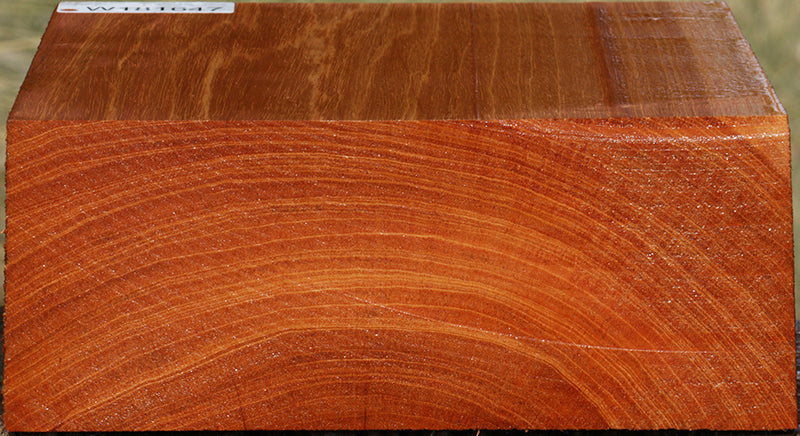800x436 pixels.
Task: Click the edge between top and front faces
Action: (400, 119)
